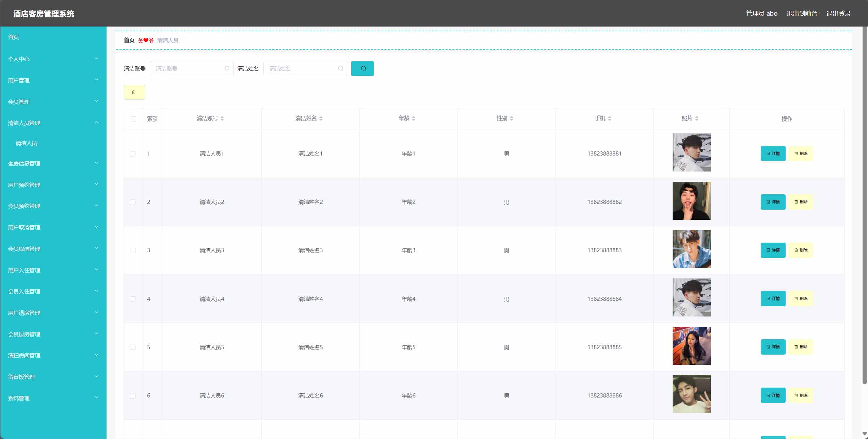The image size is (868, 439).
Task: Sort by 清洁姓名 column arrows
Action: coord(321,118)
